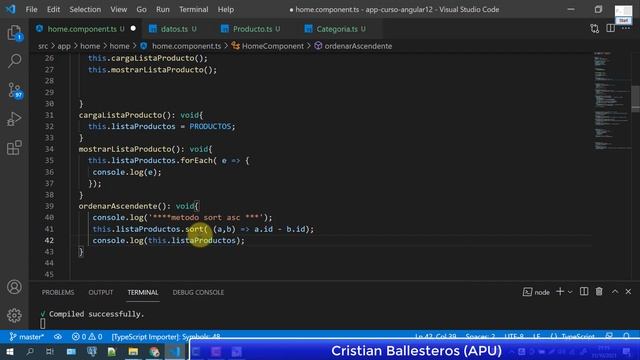Image resolution: width=640 pixels, height=360 pixels.
Task: Open the Help menu
Action: tap(226, 9)
